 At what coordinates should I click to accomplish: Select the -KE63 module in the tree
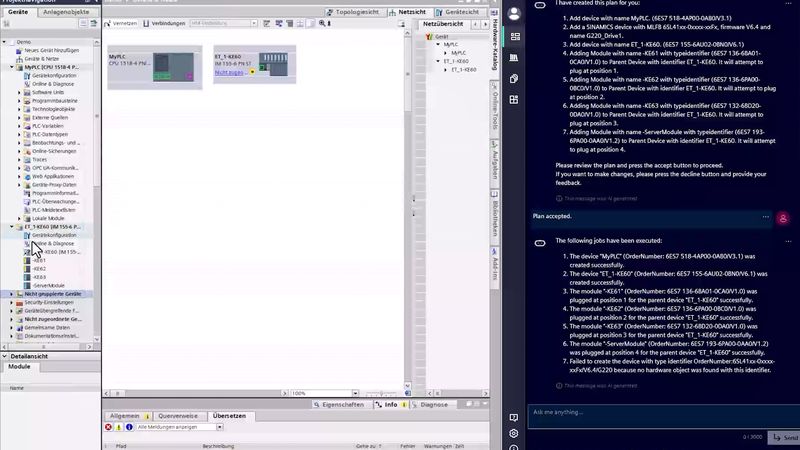point(39,277)
